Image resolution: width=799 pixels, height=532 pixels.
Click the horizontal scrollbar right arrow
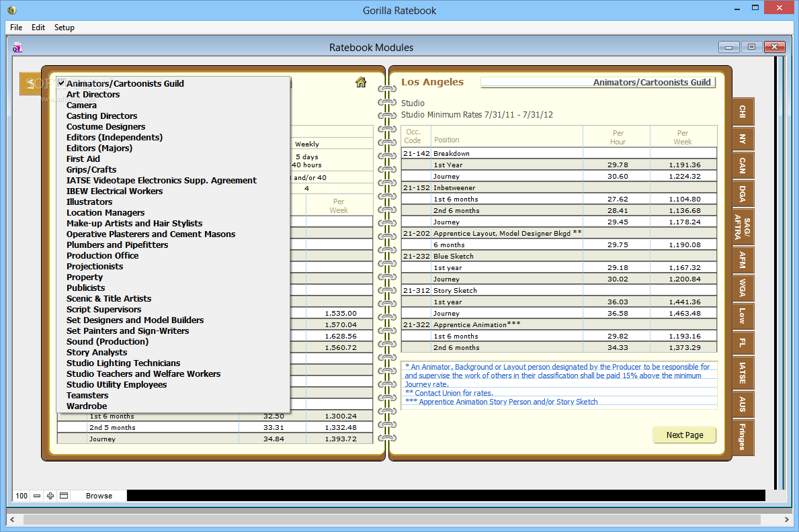pos(786,519)
